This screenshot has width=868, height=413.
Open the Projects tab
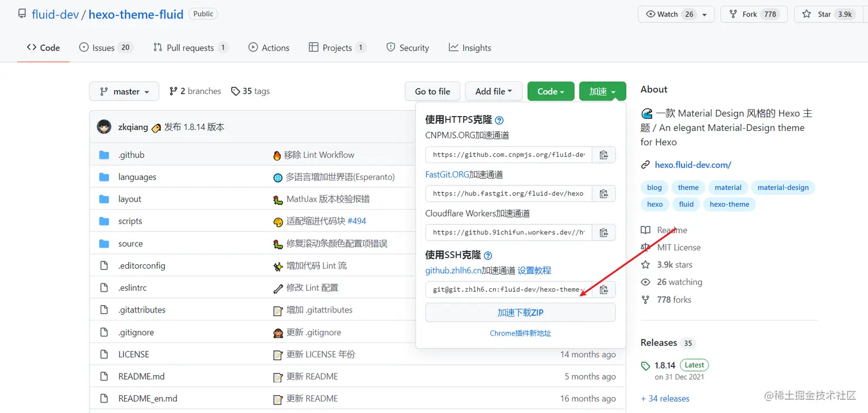click(x=337, y=48)
